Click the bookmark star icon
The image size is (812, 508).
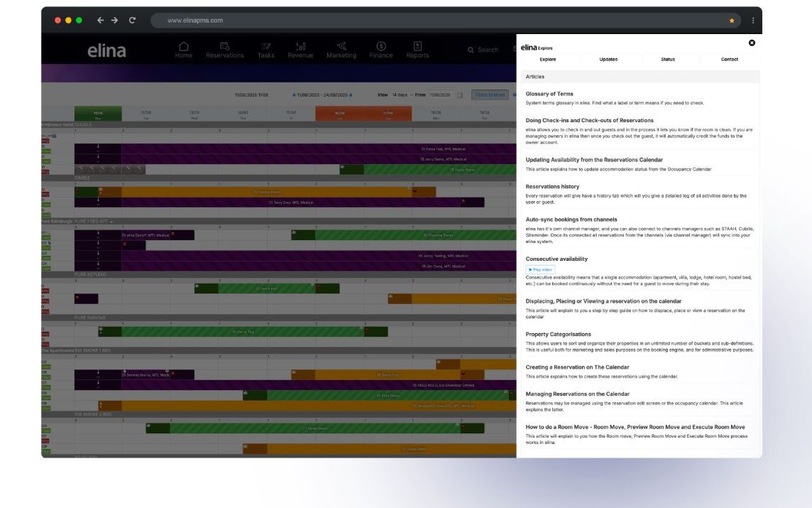[732, 21]
